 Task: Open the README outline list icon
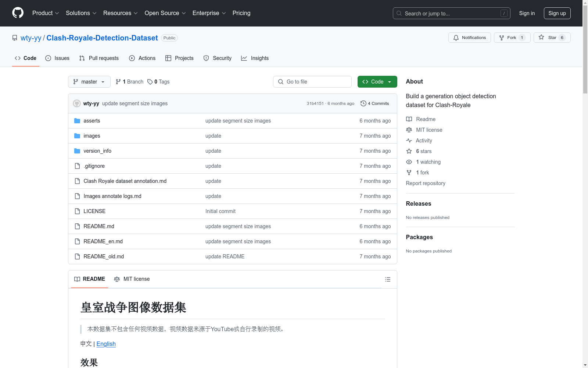[x=388, y=279]
